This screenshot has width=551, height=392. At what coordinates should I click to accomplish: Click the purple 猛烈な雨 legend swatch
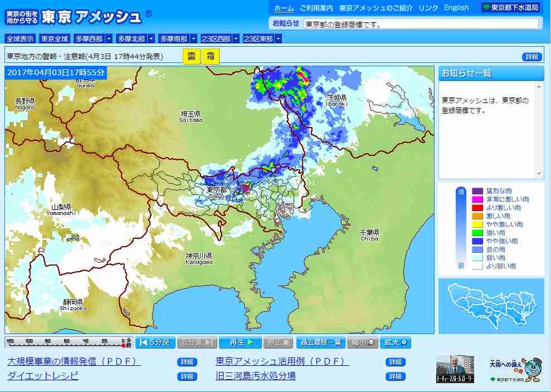coord(477,191)
